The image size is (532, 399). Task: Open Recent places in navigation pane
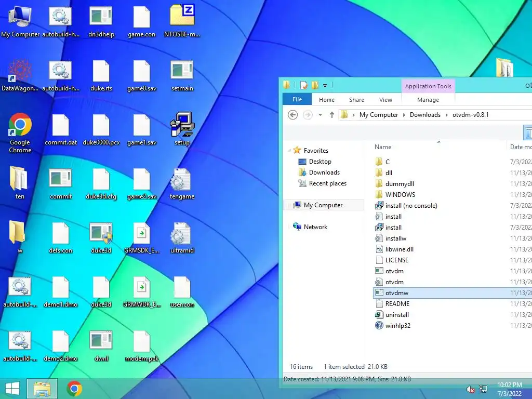(x=322, y=183)
